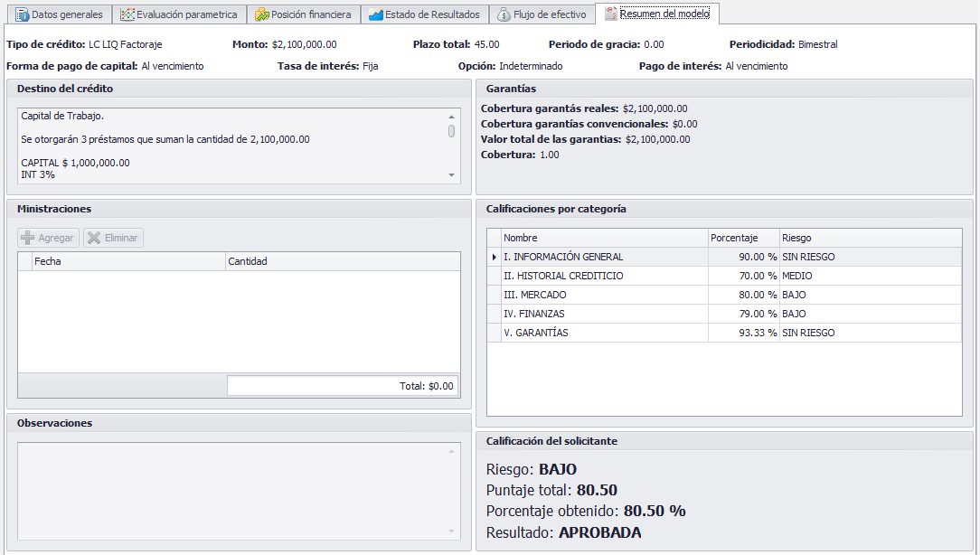
Task: Click the Destino del crédito scrollbar thumb
Action: point(451,131)
